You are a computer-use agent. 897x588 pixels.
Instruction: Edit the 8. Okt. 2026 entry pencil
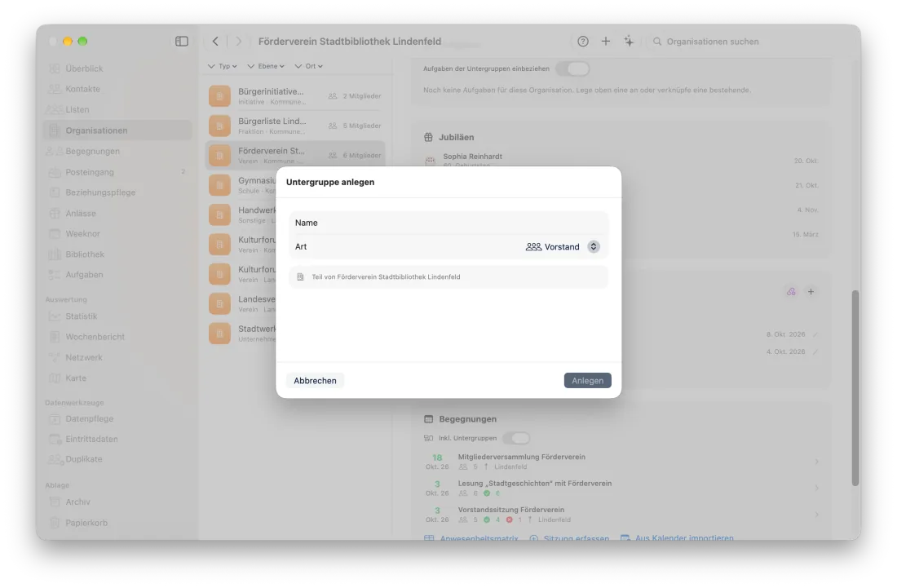click(x=815, y=334)
